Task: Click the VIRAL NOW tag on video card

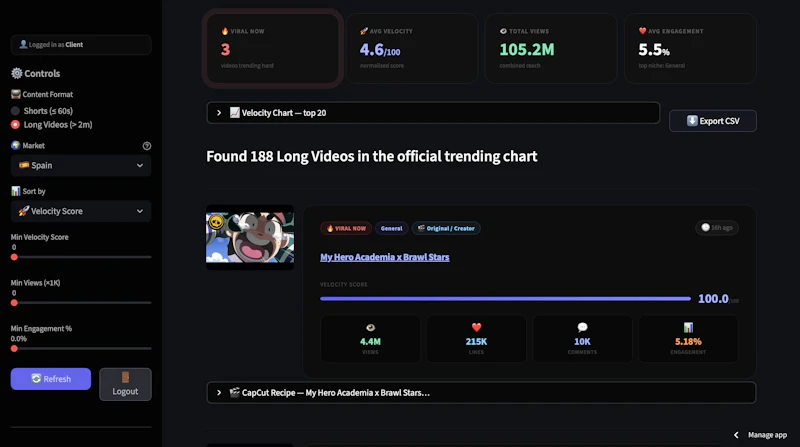Action: point(346,228)
